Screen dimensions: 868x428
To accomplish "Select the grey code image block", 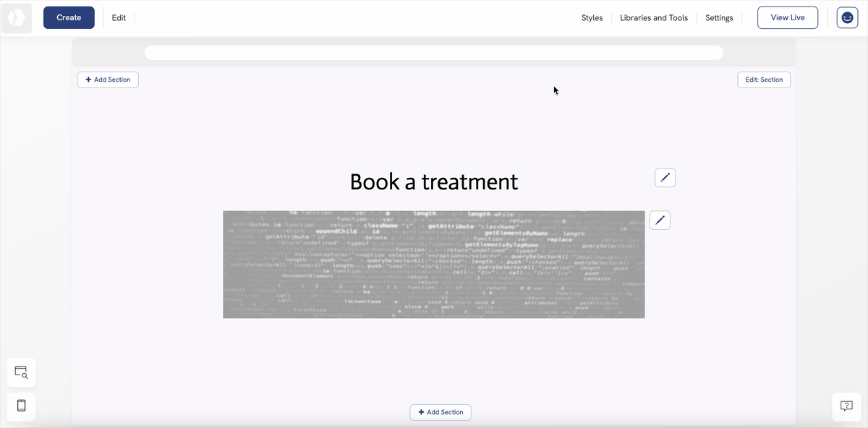I will [433, 265].
